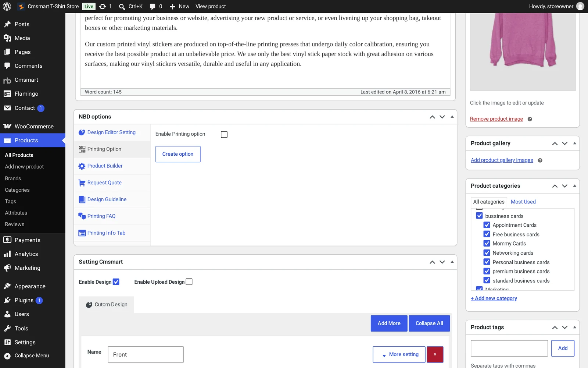The width and height of the screenshot is (588, 368).
Task: Click the Remove product image link
Action: click(x=496, y=119)
